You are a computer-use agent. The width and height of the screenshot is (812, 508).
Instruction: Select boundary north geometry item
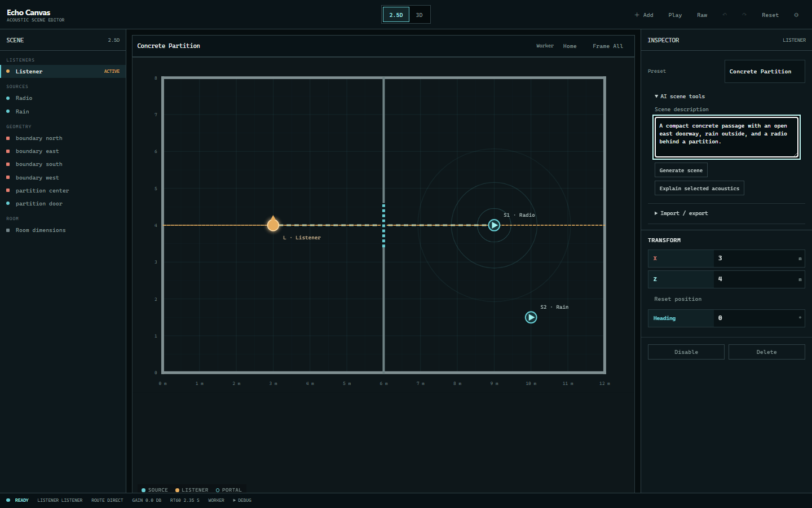63,138
